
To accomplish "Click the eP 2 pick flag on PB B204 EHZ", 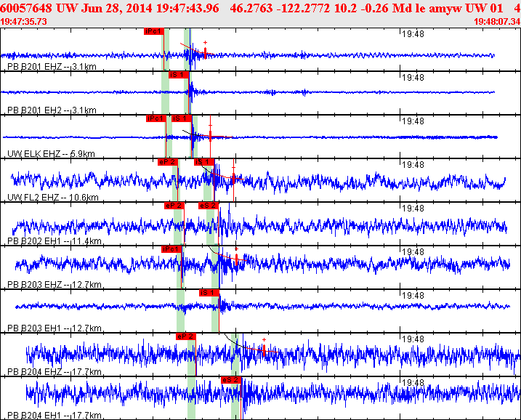I will [186, 336].
